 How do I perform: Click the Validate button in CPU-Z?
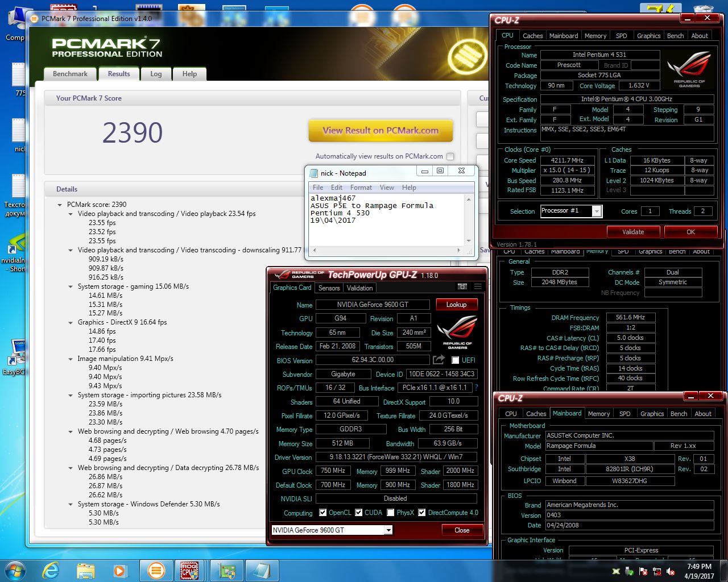633,232
